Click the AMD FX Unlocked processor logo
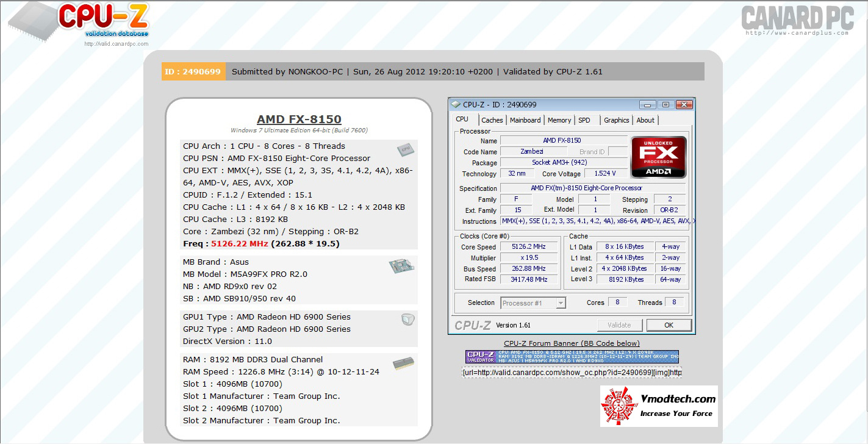This screenshot has height=444, width=868. pyautogui.click(x=659, y=157)
